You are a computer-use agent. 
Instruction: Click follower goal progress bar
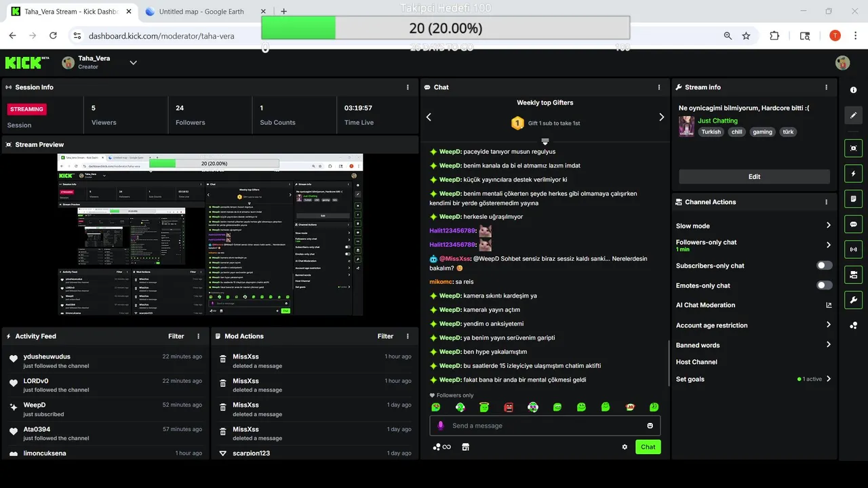pyautogui.click(x=446, y=28)
